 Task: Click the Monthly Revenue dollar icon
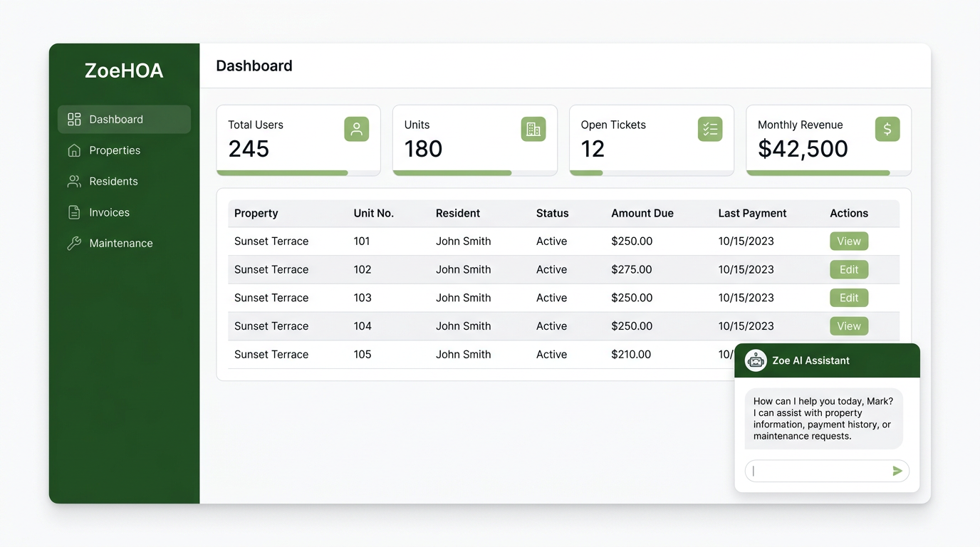tap(887, 129)
